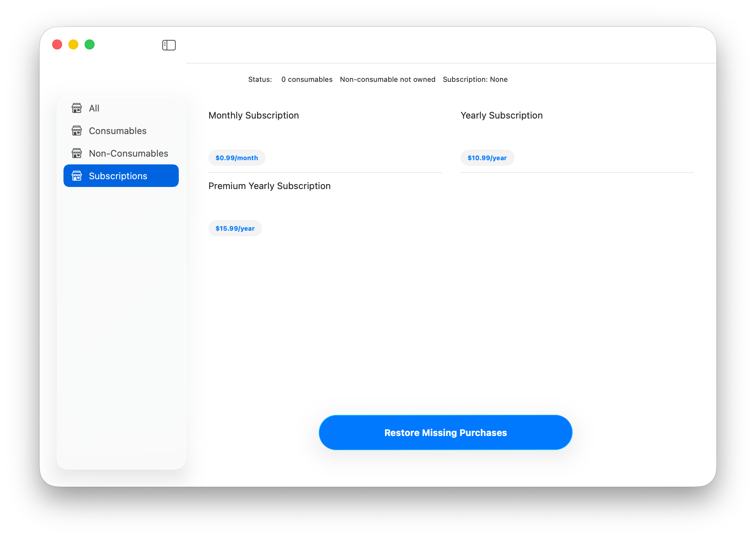Click the storefront icon next to All
The height and width of the screenshot is (539, 756).
pyautogui.click(x=77, y=108)
